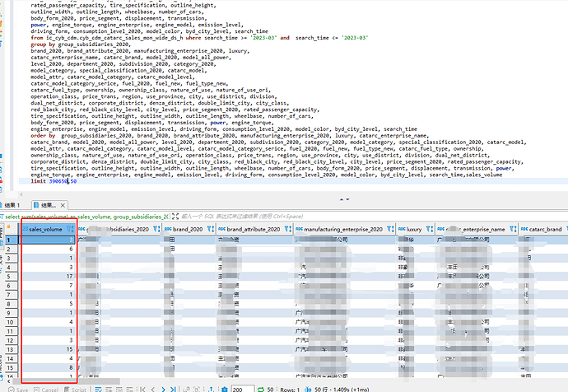Click the 'from ic_cyb_cdm' line in the SQL editor
This screenshot has height=392, width=568.
(x=199, y=38)
